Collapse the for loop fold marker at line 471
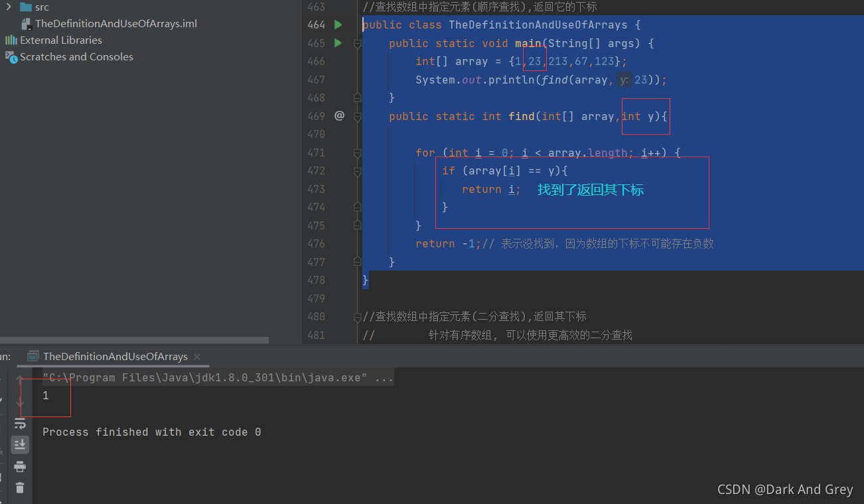 tap(357, 153)
